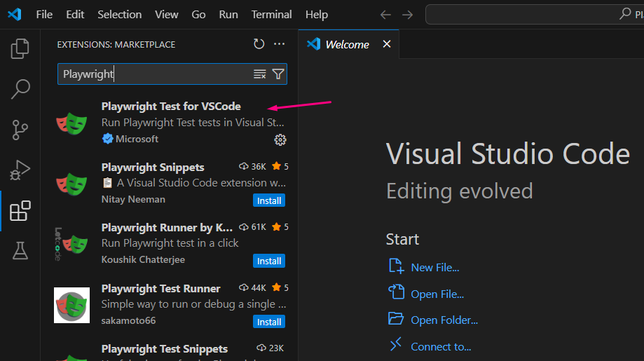Click the Open File icon
This screenshot has width=644, height=361.
click(x=397, y=292)
